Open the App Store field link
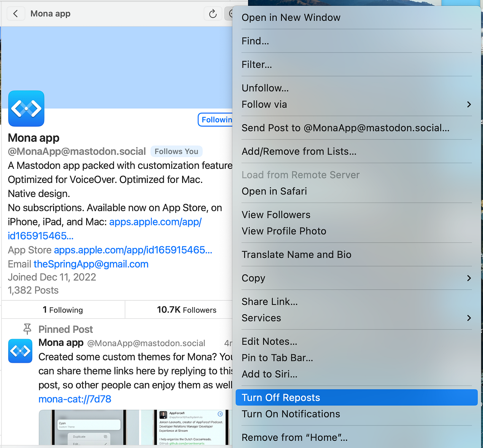 [x=133, y=250]
